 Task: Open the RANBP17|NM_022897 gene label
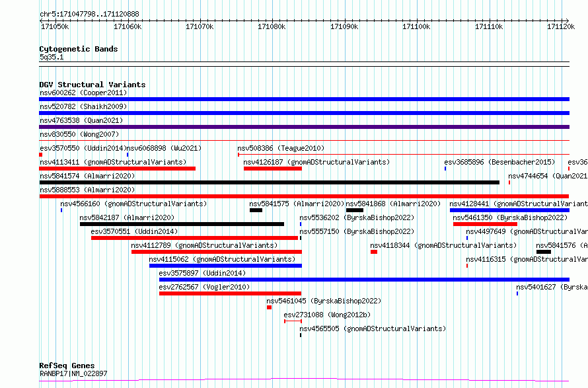click(73, 373)
